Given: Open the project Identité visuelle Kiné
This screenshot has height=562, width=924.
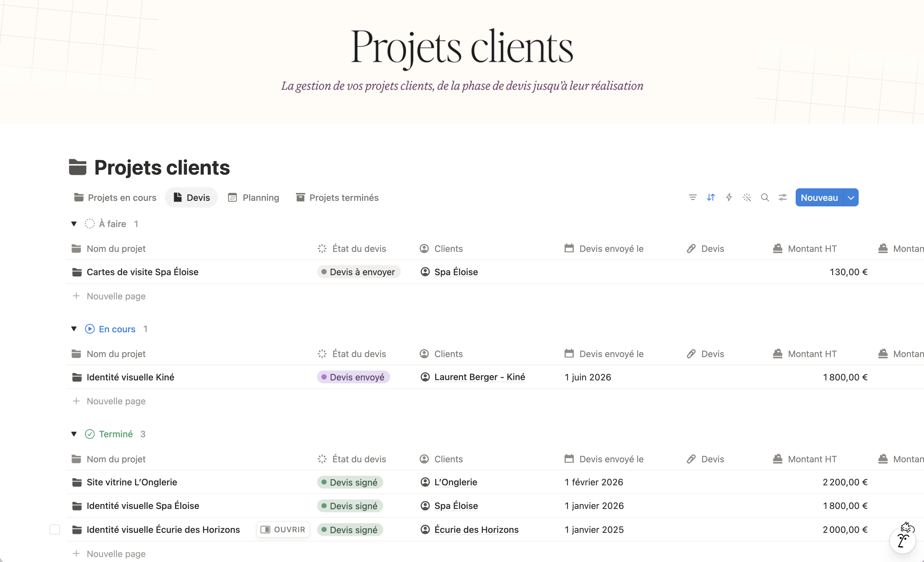Looking at the screenshot, I should tap(130, 377).
